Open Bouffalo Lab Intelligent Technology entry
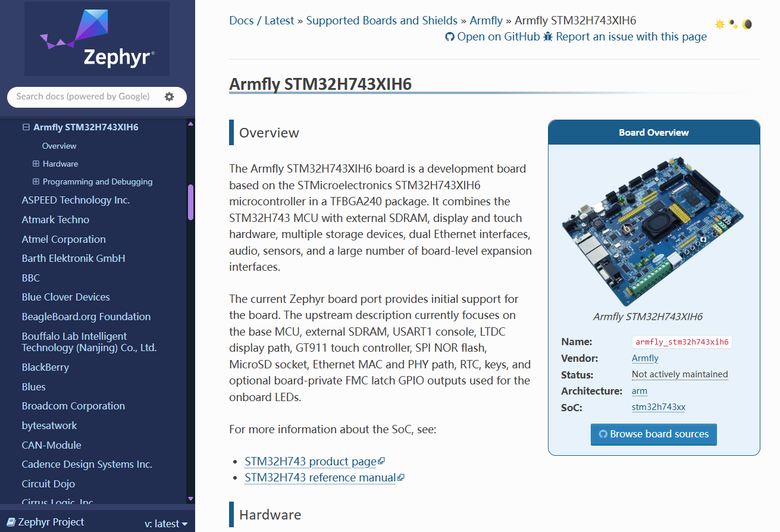Image resolution: width=780 pixels, height=532 pixels. (89, 342)
